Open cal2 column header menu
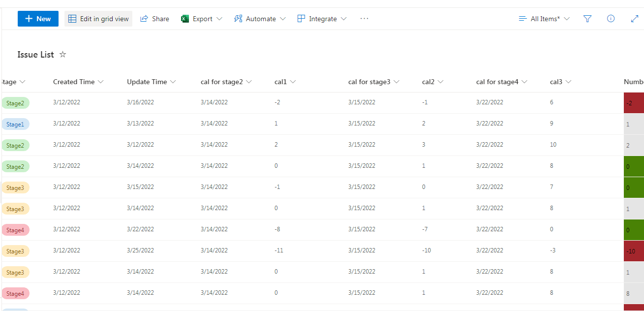This screenshot has height=311, width=644. [x=432, y=82]
